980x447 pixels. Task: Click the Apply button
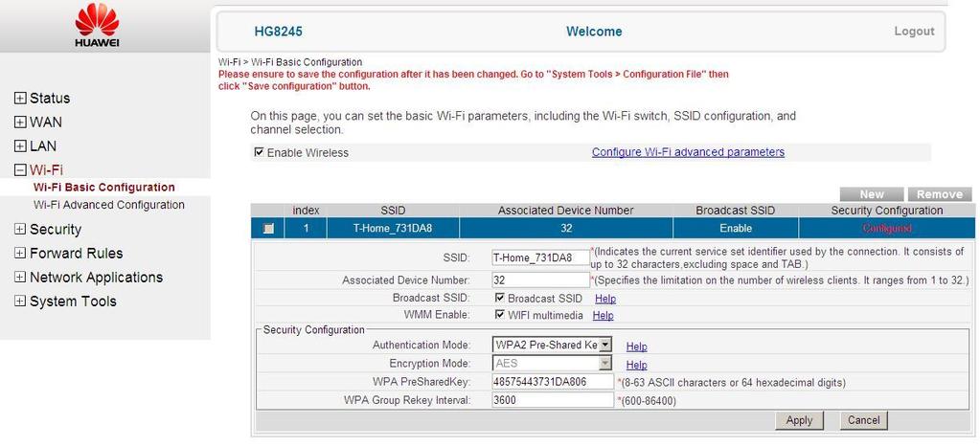[x=799, y=420]
